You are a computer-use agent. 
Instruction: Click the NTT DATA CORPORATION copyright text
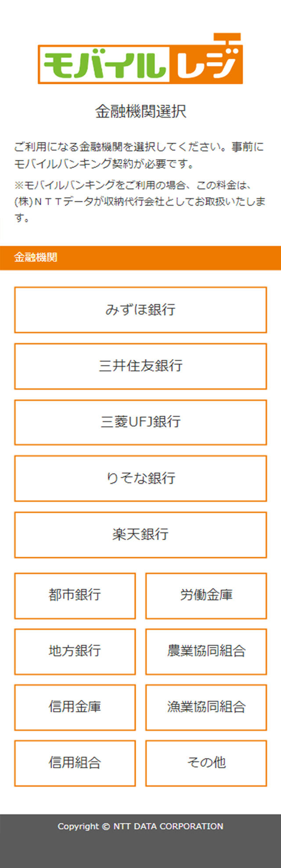click(x=140, y=826)
